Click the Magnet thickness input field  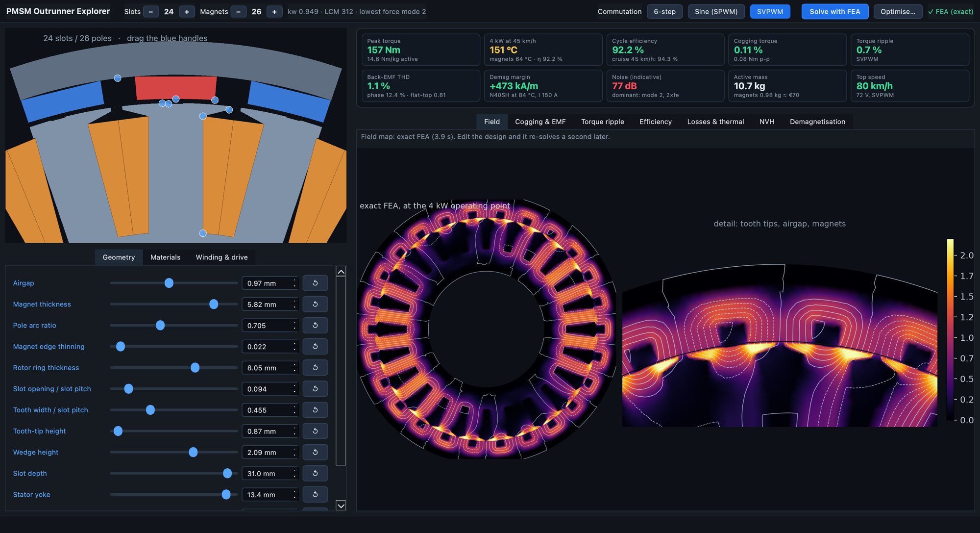point(269,304)
